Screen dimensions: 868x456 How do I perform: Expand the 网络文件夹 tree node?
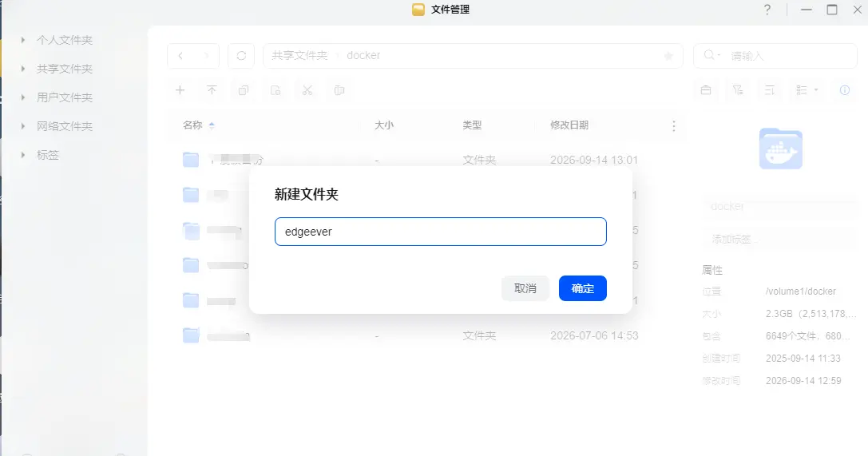coord(22,126)
